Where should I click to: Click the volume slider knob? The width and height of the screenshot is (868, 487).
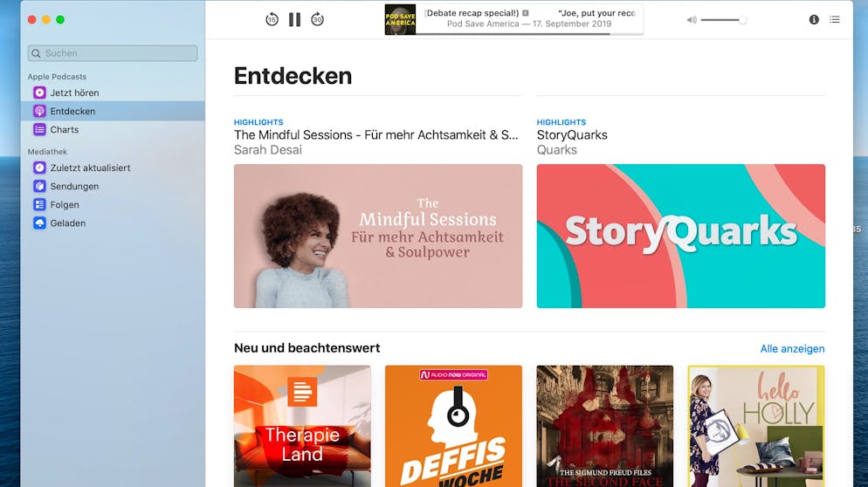pos(742,20)
